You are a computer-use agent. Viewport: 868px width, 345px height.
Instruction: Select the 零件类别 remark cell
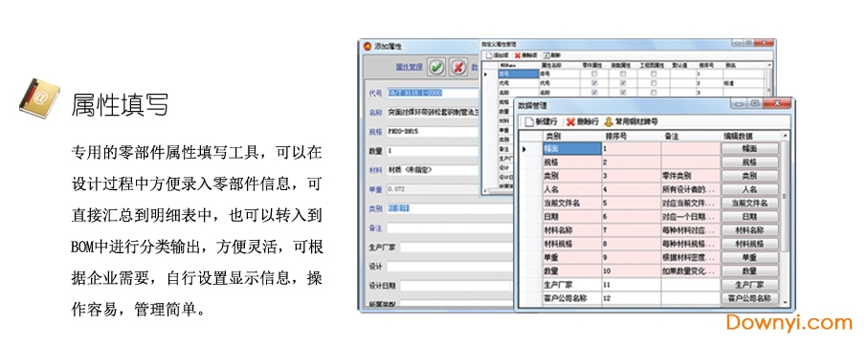[690, 176]
